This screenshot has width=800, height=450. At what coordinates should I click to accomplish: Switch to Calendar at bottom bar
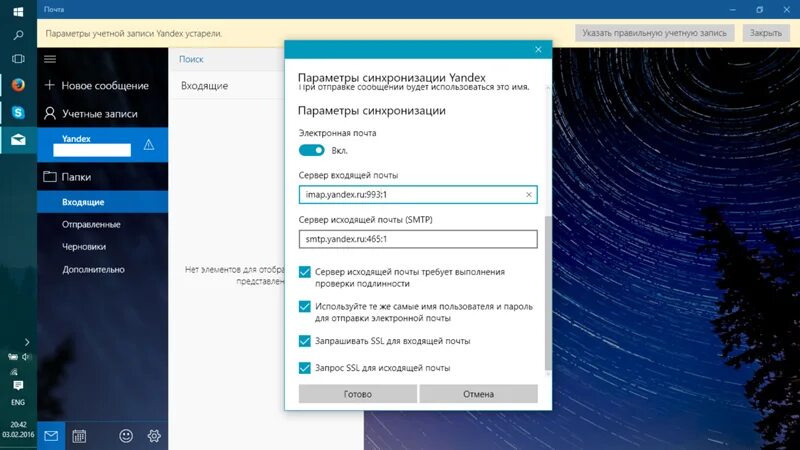click(x=79, y=436)
